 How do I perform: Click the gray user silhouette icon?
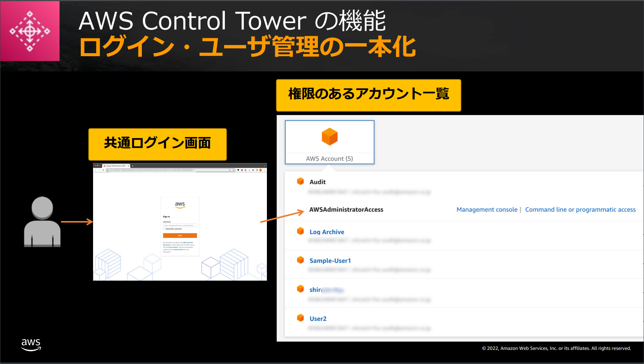(42, 222)
